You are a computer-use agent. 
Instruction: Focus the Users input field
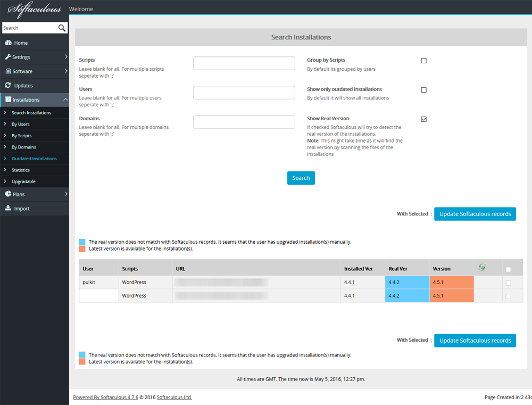point(244,93)
